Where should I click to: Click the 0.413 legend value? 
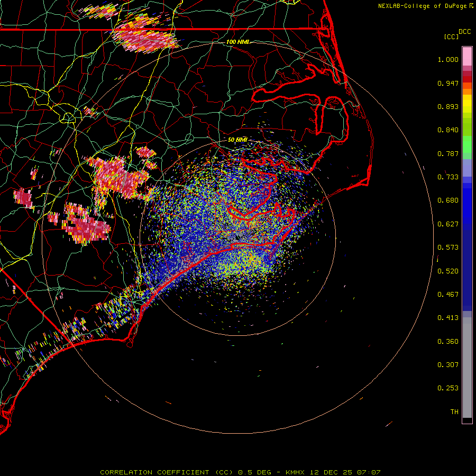point(448,318)
